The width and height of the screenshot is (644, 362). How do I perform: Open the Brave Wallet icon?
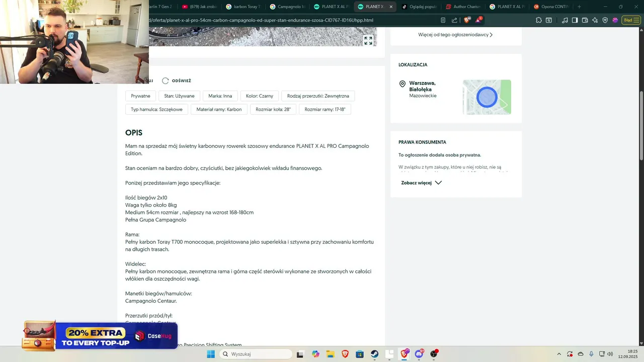(585, 20)
